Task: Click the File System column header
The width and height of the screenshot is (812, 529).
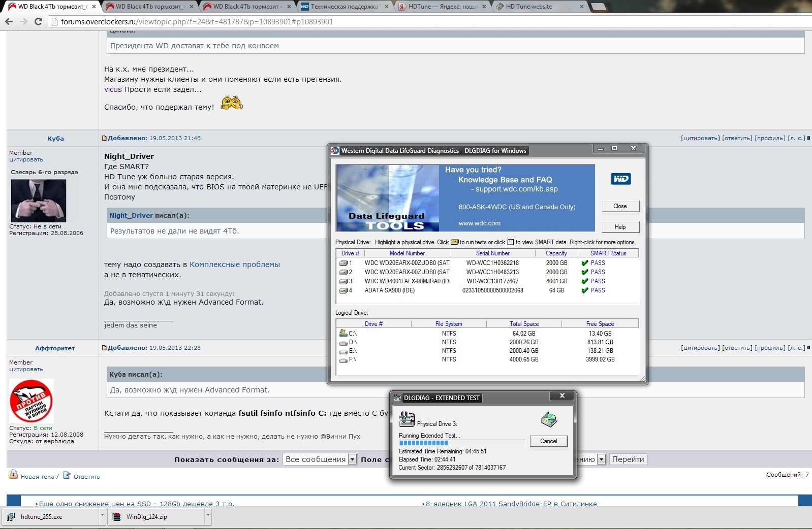Action: pos(449,324)
